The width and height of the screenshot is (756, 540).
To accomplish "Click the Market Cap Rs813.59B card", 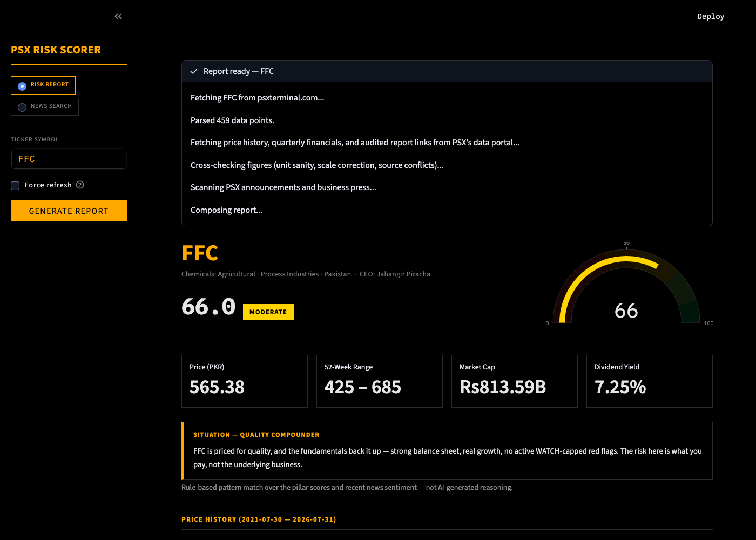I will pyautogui.click(x=515, y=381).
